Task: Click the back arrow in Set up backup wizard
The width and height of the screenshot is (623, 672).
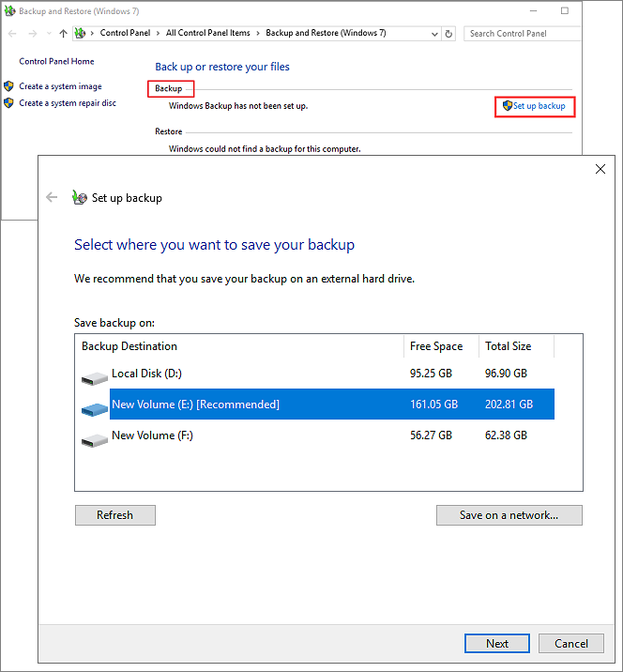Action: click(52, 198)
